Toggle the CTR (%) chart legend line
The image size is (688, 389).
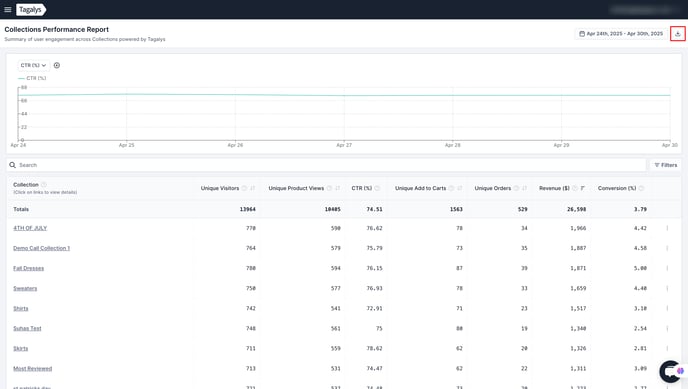32,78
